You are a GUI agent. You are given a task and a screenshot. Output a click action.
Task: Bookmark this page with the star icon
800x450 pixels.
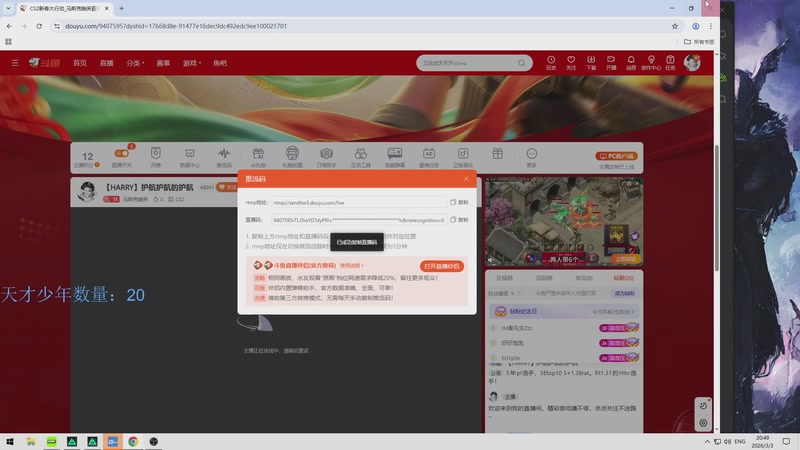tap(674, 26)
